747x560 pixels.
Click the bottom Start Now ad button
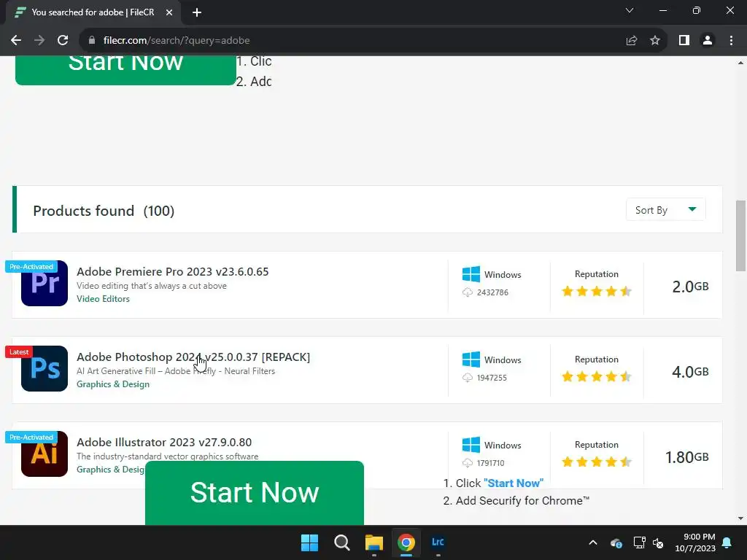point(255,493)
